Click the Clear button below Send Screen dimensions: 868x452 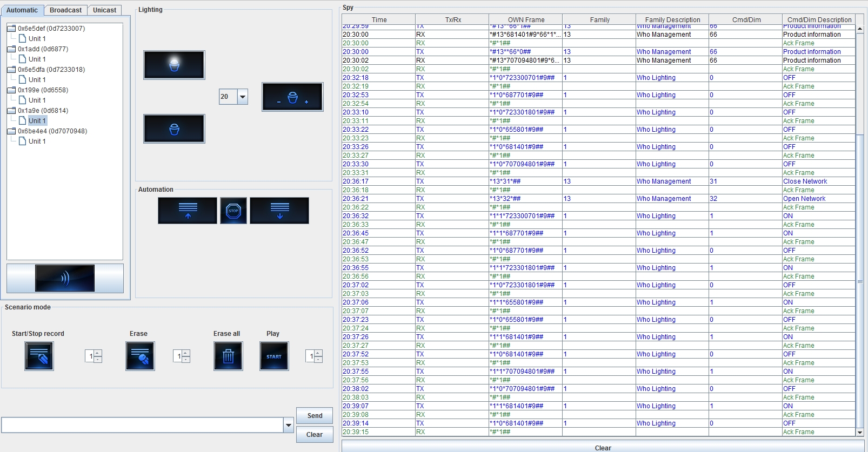click(315, 434)
